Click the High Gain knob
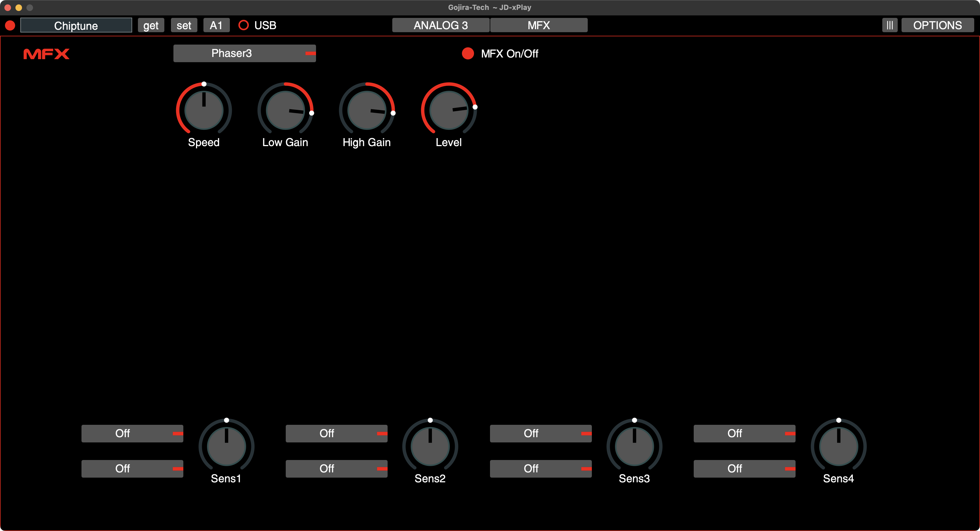The width and height of the screenshot is (980, 531). point(367,110)
